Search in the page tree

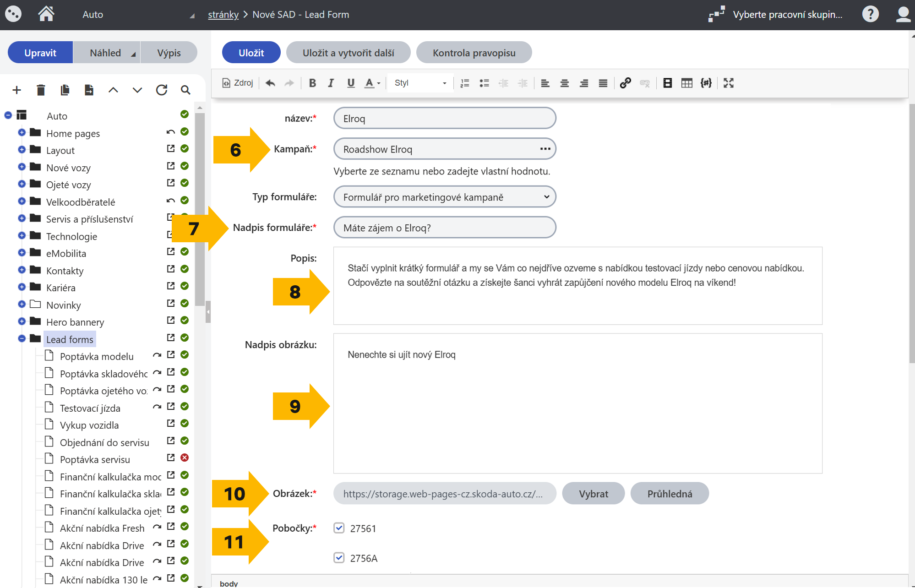click(185, 90)
